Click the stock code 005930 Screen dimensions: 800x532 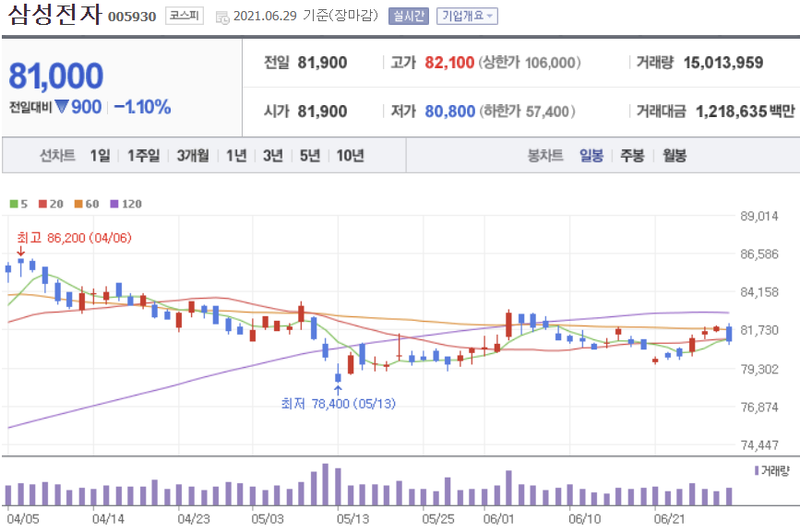(x=132, y=17)
